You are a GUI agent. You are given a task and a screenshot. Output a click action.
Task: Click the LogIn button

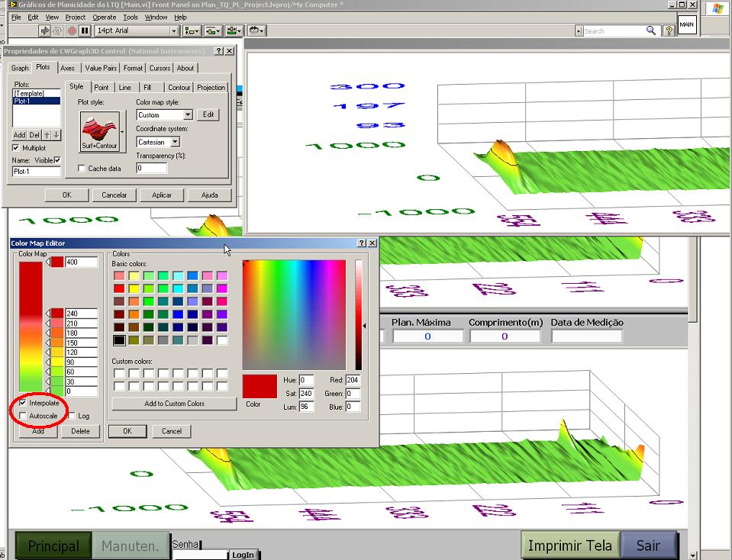click(243, 555)
